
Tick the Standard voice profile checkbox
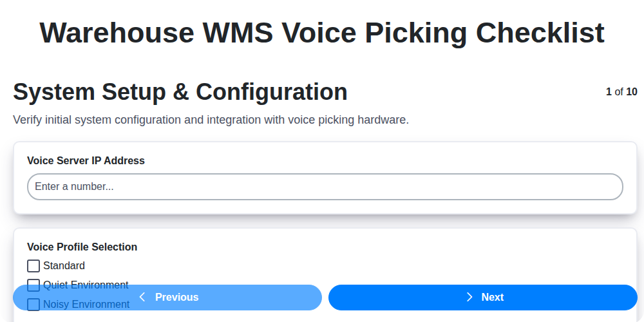click(x=33, y=266)
